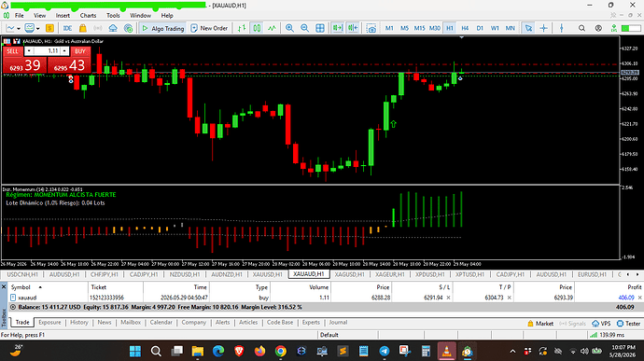Click the one-click volume input field
The width and height of the screenshot is (644, 361).
click(47, 51)
